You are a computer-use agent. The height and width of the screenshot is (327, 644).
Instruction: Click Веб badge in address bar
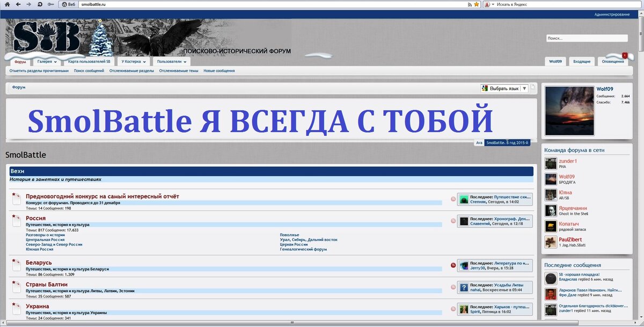68,4
